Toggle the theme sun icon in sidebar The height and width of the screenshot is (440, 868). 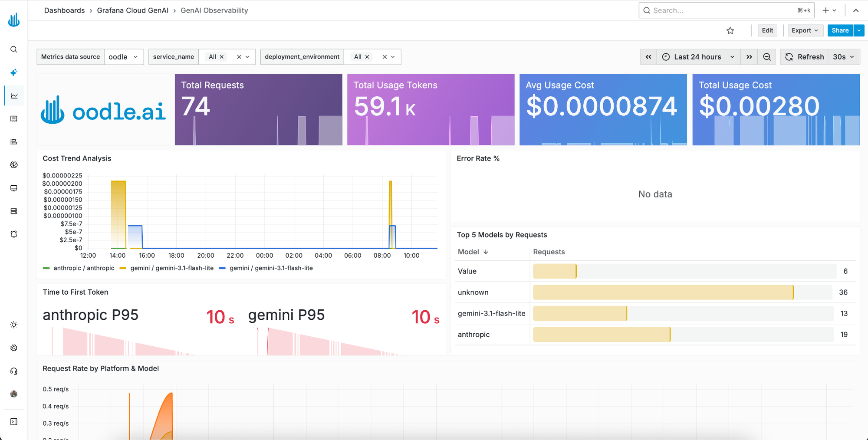point(14,325)
